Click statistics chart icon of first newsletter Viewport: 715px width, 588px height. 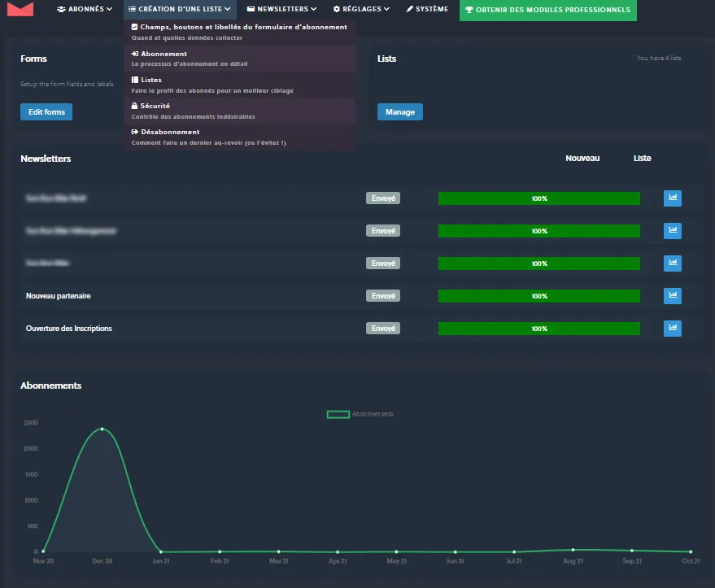click(x=672, y=198)
